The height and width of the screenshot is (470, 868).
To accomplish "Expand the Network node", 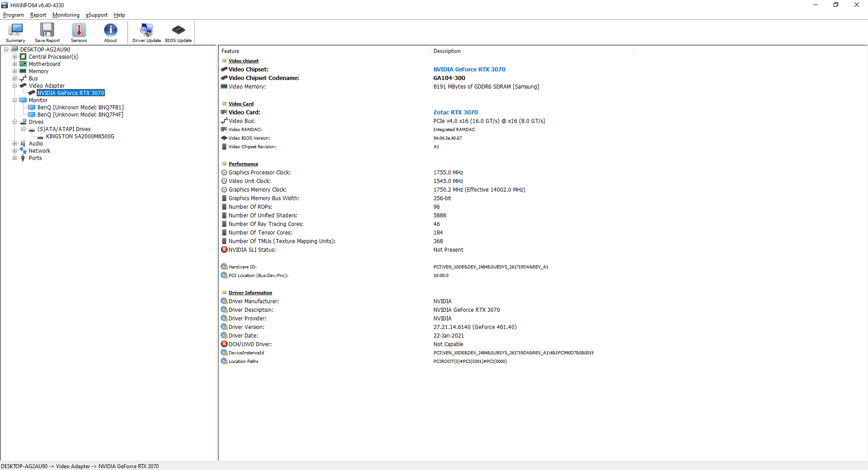I will [15, 150].
